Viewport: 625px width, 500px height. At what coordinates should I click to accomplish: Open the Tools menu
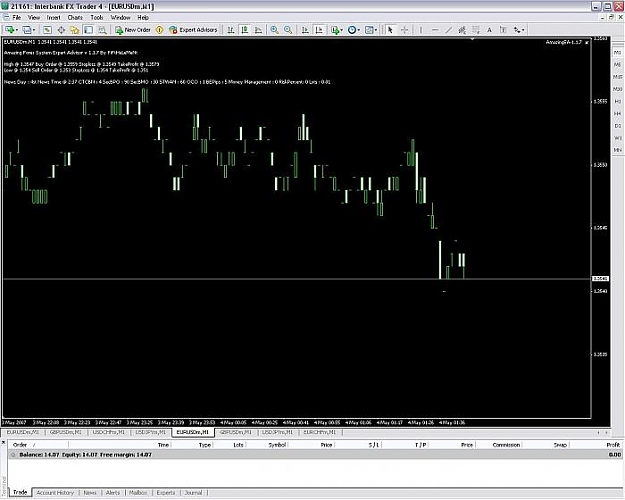97,18
